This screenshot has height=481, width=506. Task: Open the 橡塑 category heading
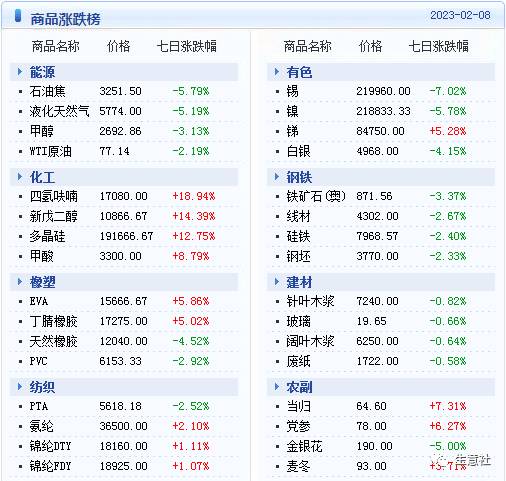click(42, 282)
